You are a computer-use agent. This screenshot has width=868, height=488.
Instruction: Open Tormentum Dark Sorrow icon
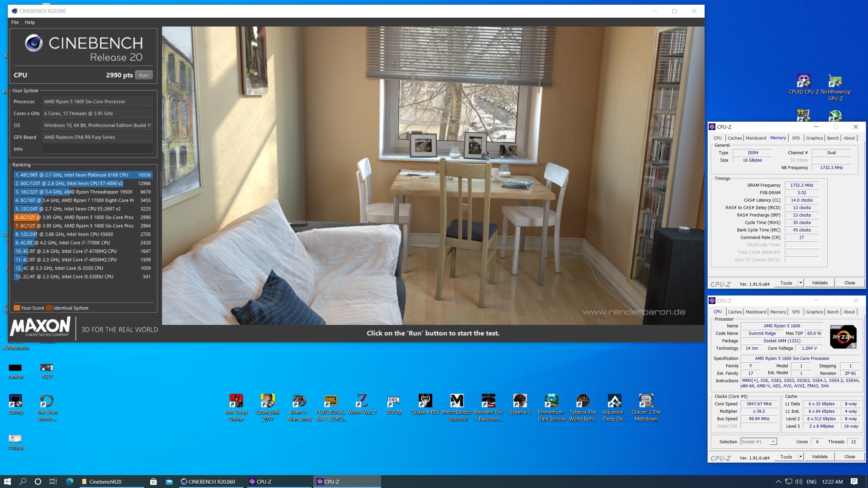(552, 408)
